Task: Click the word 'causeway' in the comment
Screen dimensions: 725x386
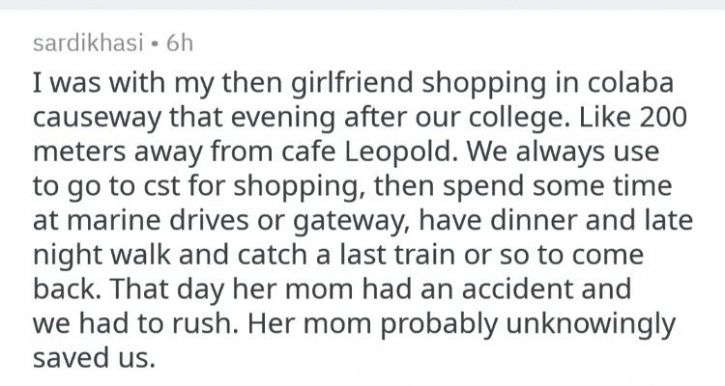Action: [96, 118]
